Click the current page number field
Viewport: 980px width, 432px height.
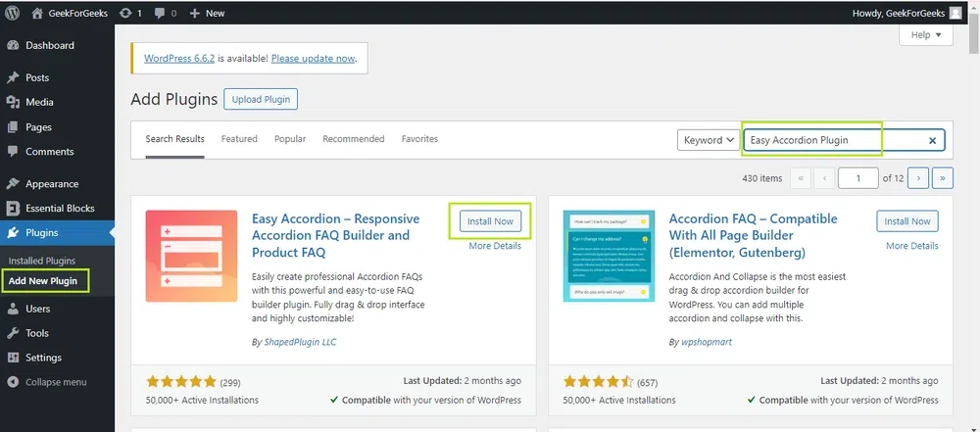pos(858,178)
